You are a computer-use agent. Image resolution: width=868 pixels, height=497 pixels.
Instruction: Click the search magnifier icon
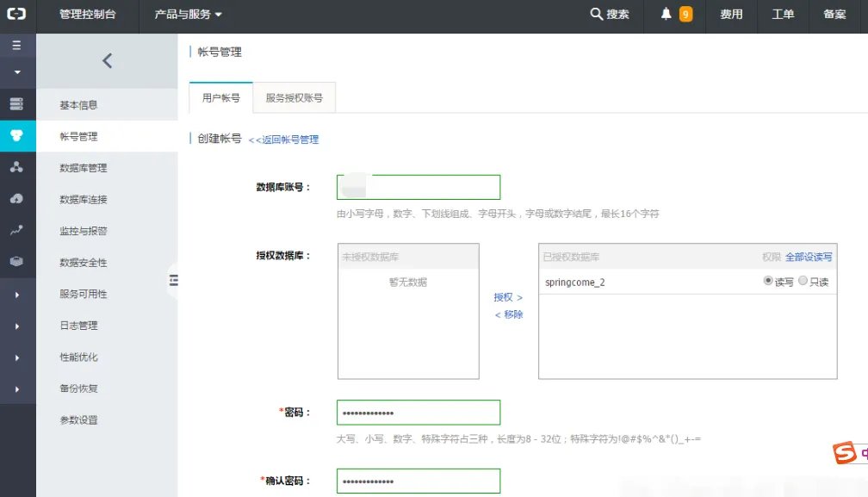(x=596, y=14)
